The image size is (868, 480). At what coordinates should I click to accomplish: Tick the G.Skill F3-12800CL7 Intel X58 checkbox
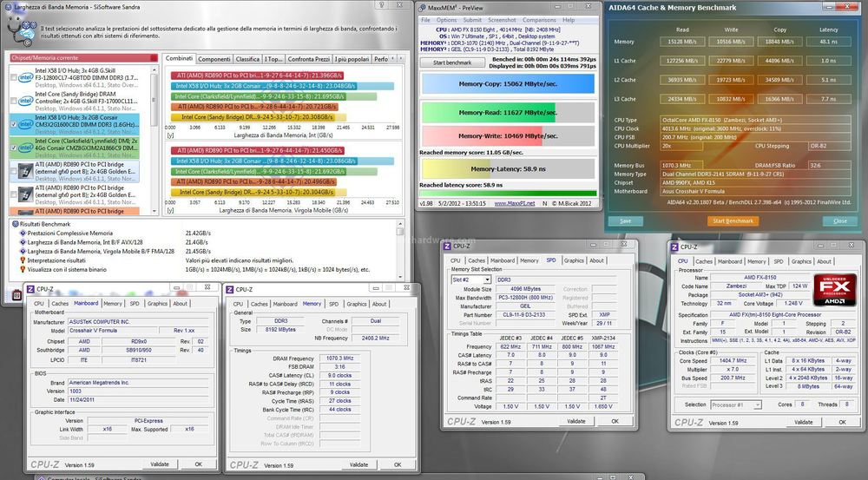click(14, 78)
